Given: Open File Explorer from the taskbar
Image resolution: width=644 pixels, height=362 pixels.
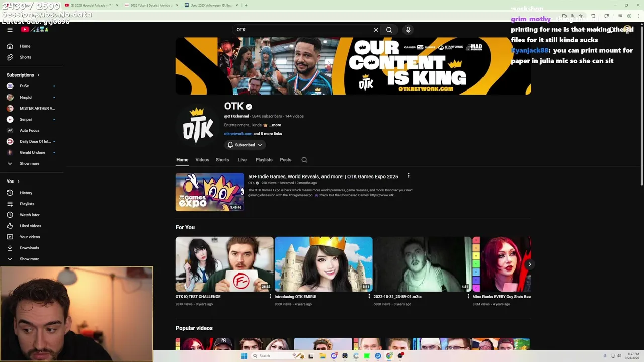Looking at the screenshot, I should (x=322, y=356).
